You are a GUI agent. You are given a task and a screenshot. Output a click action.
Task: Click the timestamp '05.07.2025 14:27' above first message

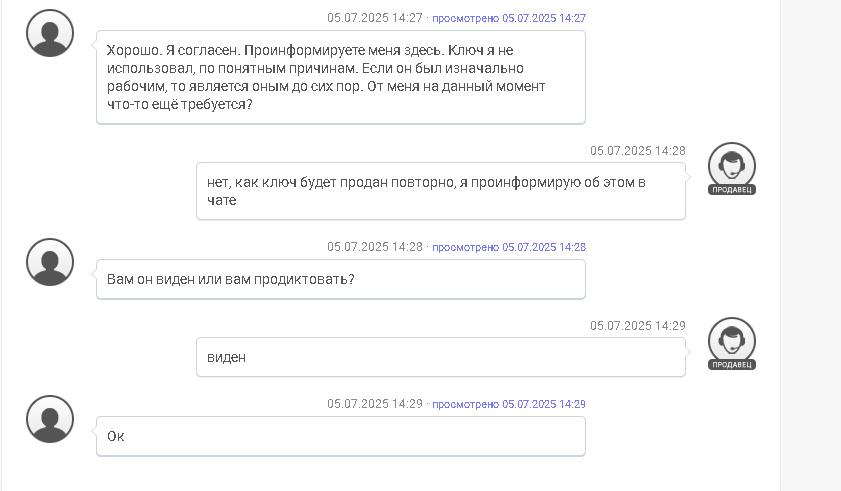(375, 18)
